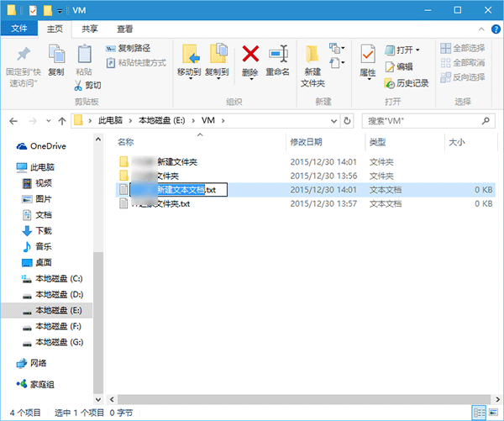This screenshot has width=504, height=421.
Task: Open 下载 (Downloads) in the sidebar
Action: (37, 231)
